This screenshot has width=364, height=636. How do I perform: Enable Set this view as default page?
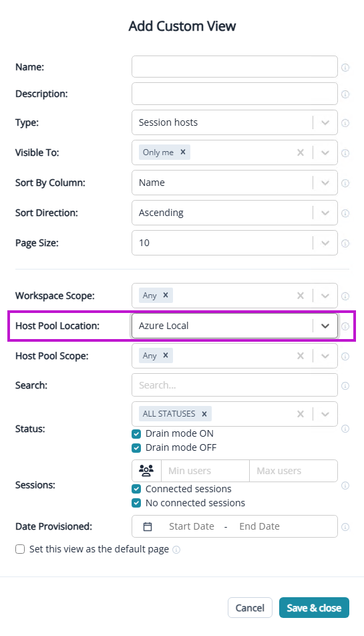(20, 549)
